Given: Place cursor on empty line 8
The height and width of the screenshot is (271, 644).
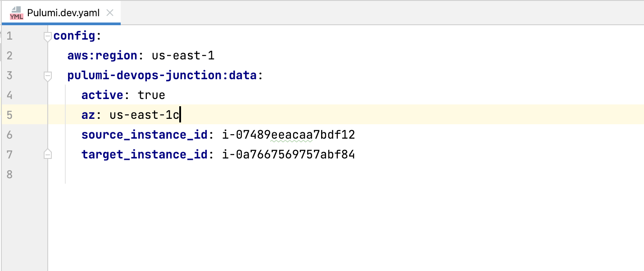Looking at the screenshot, I should pyautogui.click(x=345, y=175).
